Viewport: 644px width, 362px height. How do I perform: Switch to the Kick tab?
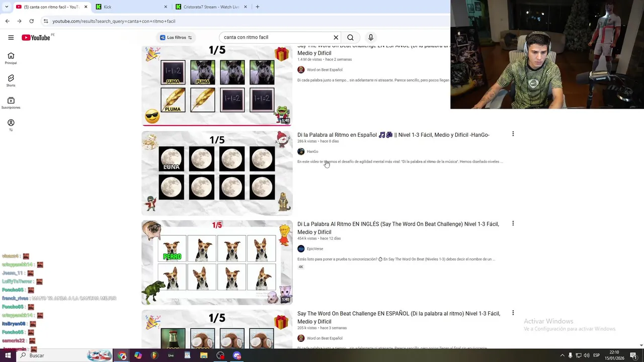(131, 7)
